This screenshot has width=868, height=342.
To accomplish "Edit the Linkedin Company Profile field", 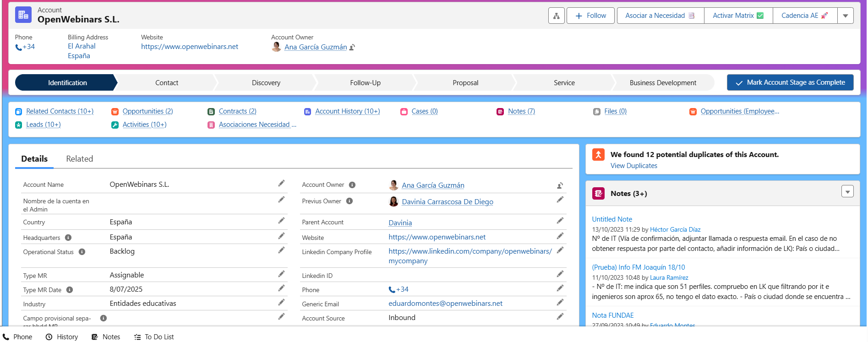I will click(x=560, y=250).
